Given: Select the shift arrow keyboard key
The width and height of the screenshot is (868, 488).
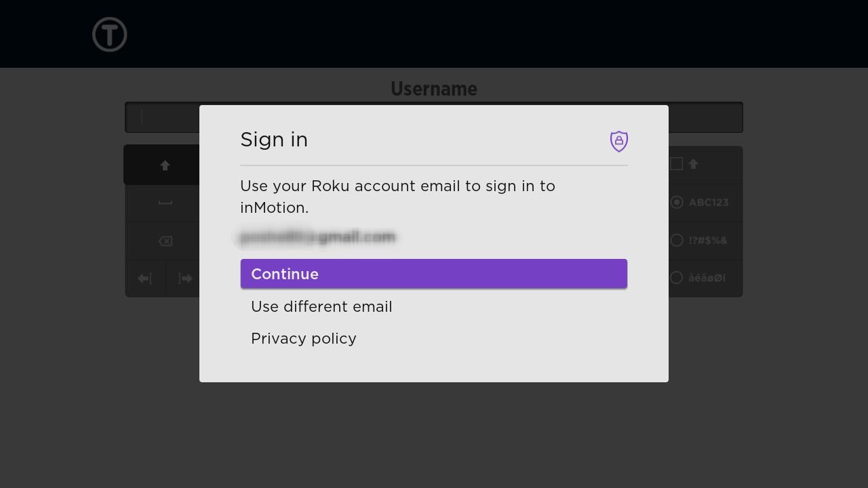Looking at the screenshot, I should coord(165,165).
